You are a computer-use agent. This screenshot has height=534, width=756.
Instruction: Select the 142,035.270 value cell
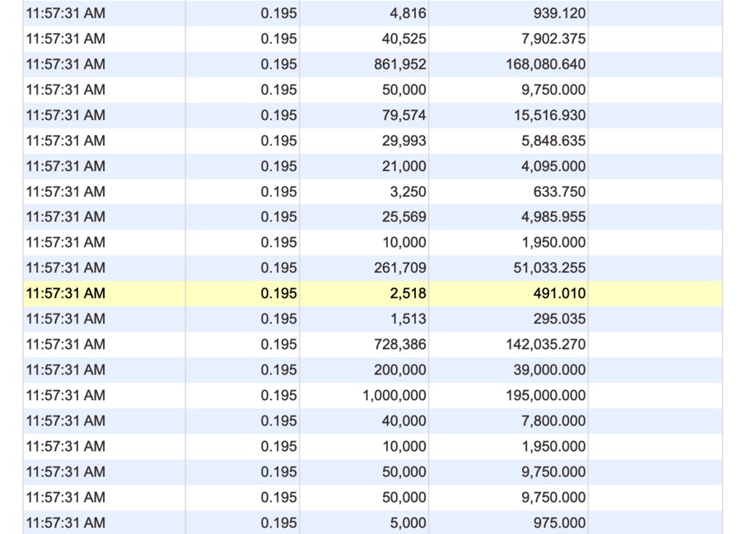tap(545, 345)
